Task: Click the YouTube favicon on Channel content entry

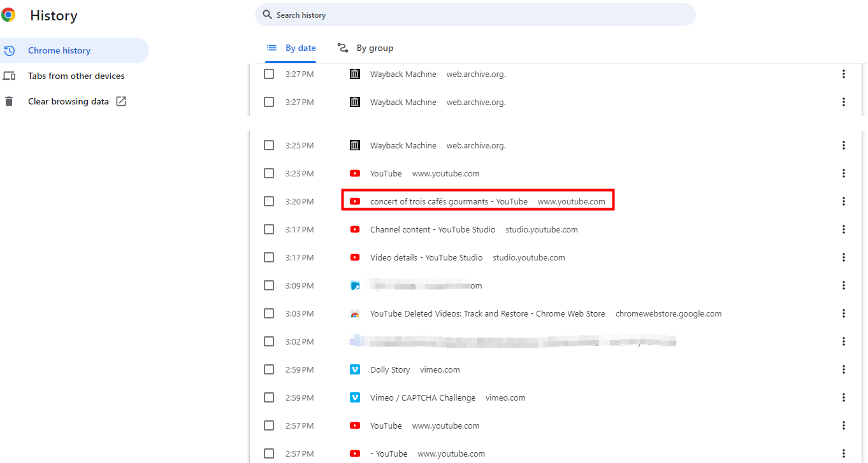Action: (x=355, y=229)
